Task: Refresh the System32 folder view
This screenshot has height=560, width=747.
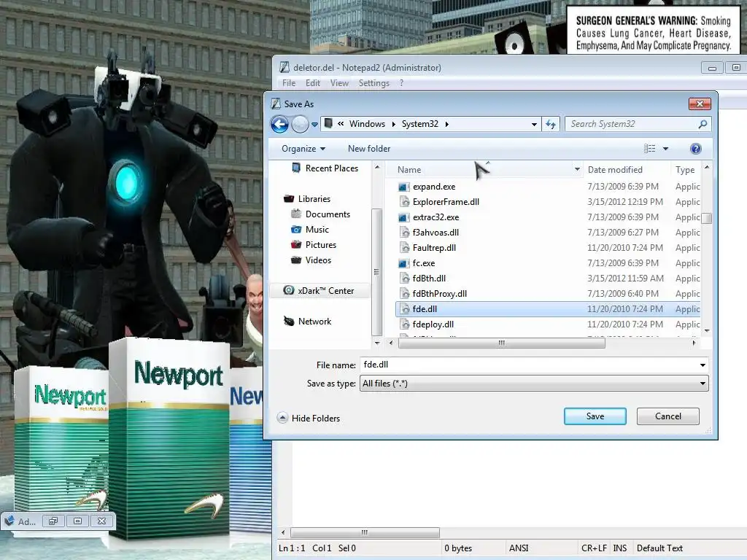Action: click(x=551, y=124)
